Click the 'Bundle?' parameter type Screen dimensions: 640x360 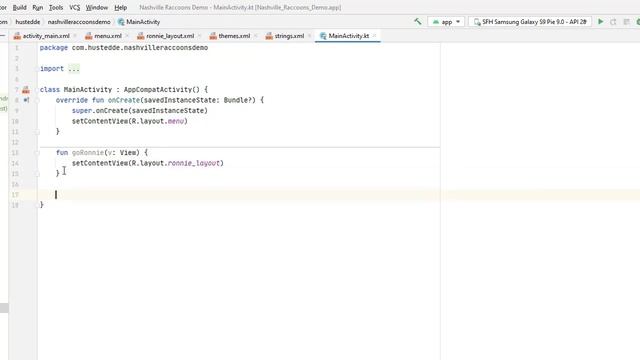[238, 100]
